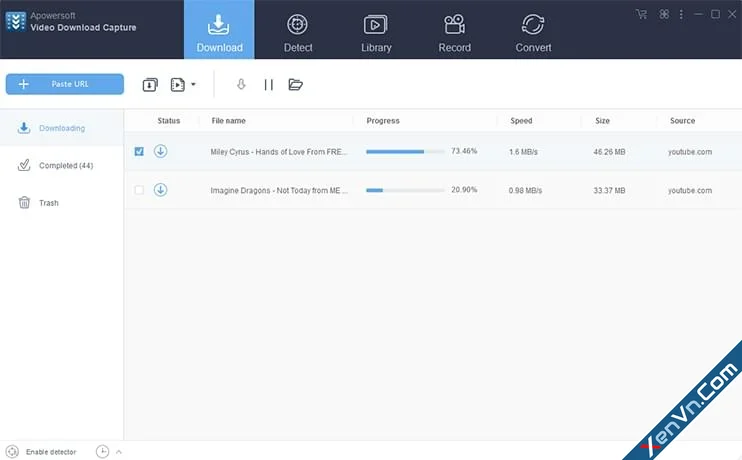Toggle Enable detector in the status bar
The height and width of the screenshot is (460, 742).
coord(51,452)
